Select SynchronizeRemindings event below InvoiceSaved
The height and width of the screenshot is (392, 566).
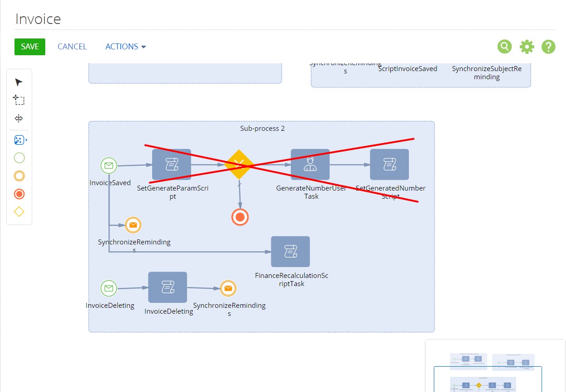tap(133, 225)
